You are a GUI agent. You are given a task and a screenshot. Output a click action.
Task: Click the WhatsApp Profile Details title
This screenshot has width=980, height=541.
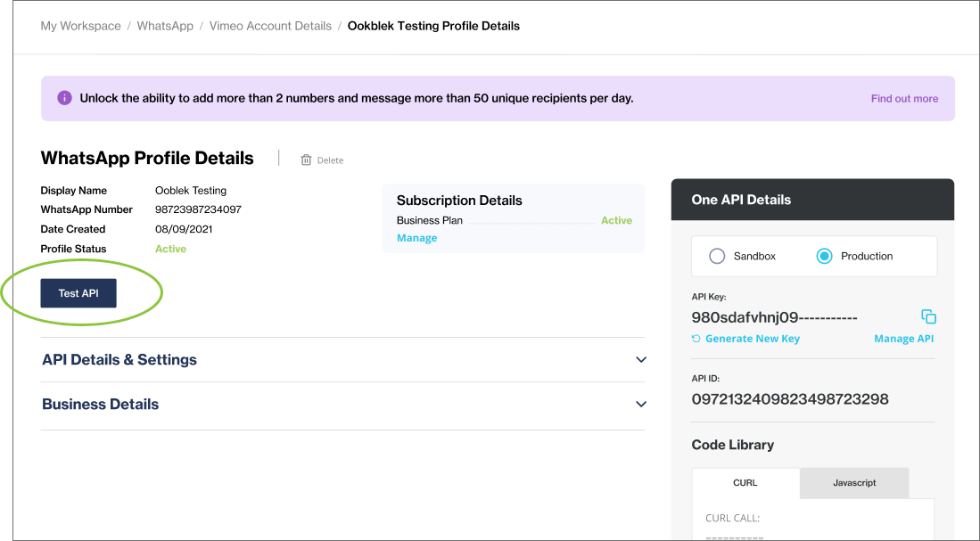click(x=147, y=158)
